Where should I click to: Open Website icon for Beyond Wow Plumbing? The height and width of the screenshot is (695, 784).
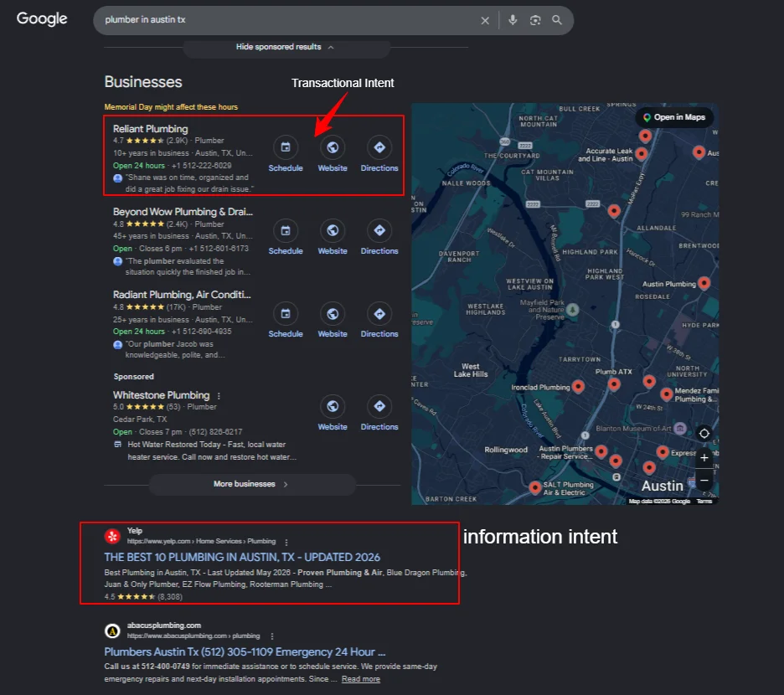333,230
